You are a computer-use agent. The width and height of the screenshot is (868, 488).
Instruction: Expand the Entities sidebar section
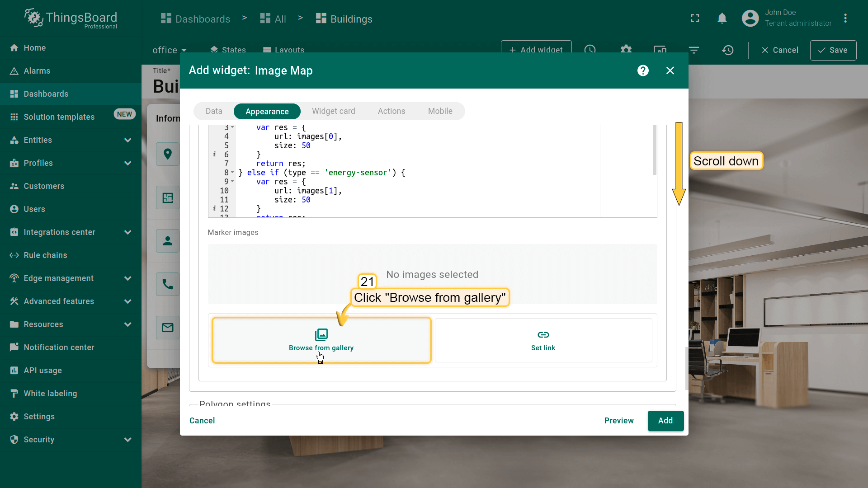click(127, 140)
